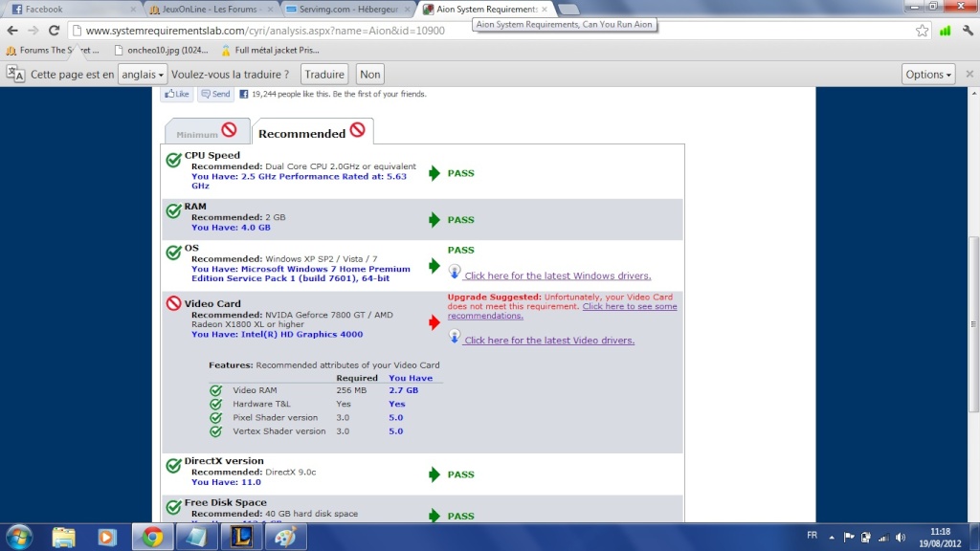
Task: Show hidden system tray icons
Action: tap(832, 538)
